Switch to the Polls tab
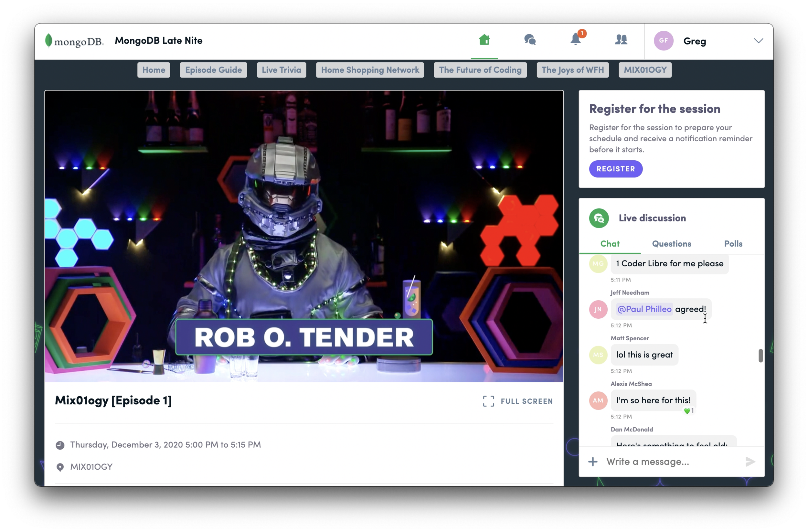Image resolution: width=808 pixels, height=532 pixels. click(x=733, y=244)
